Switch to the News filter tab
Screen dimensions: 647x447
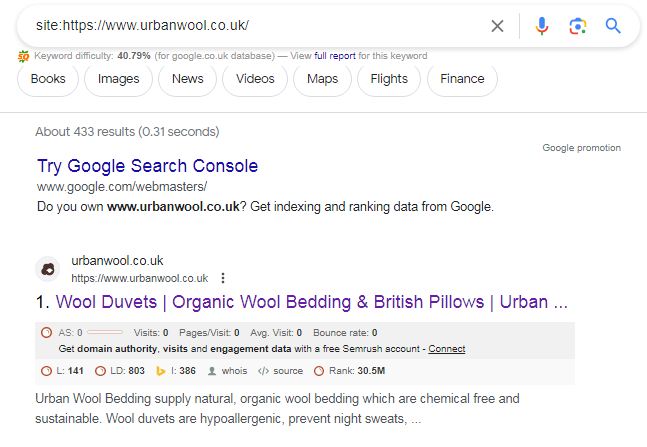pyautogui.click(x=187, y=79)
